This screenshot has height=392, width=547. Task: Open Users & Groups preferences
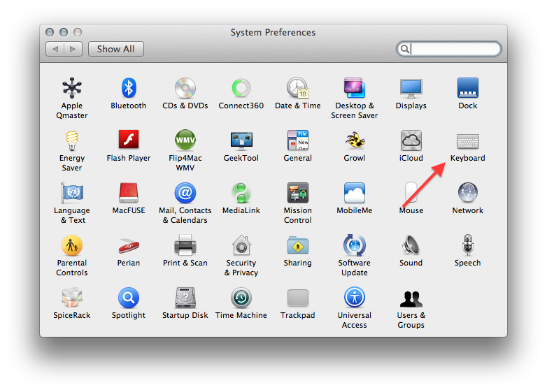click(x=411, y=298)
